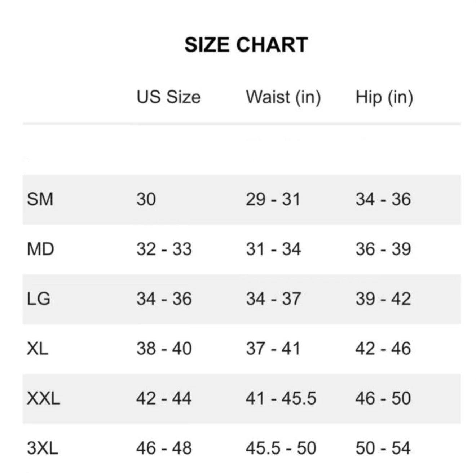The width and height of the screenshot is (476, 473).
Task: Click the SIZE CHART title
Action: [x=246, y=45]
